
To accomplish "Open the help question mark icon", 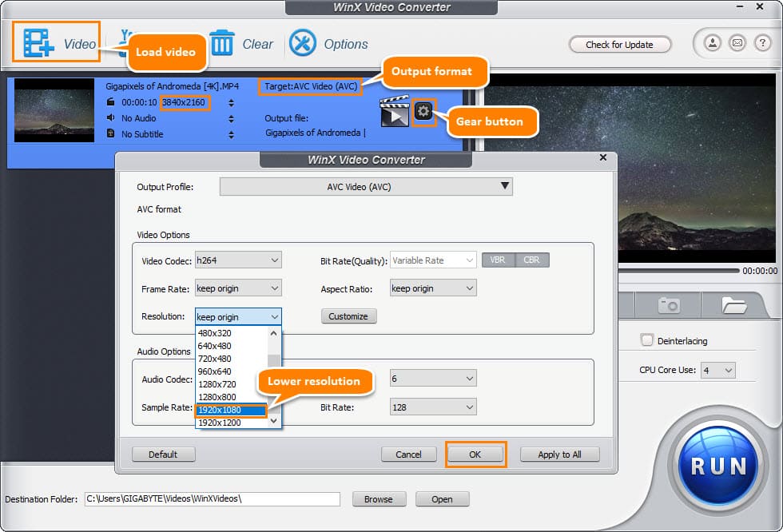I will coord(762,43).
